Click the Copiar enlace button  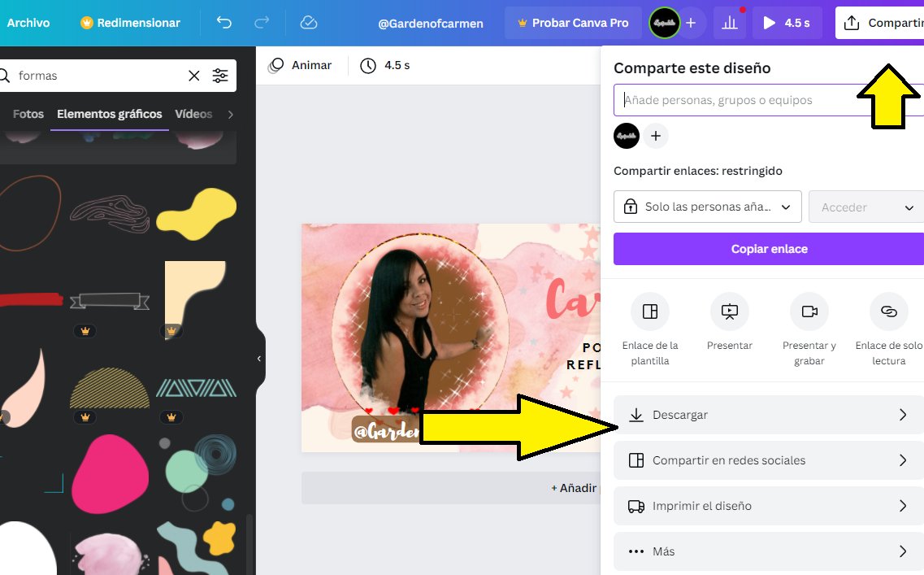coord(769,249)
